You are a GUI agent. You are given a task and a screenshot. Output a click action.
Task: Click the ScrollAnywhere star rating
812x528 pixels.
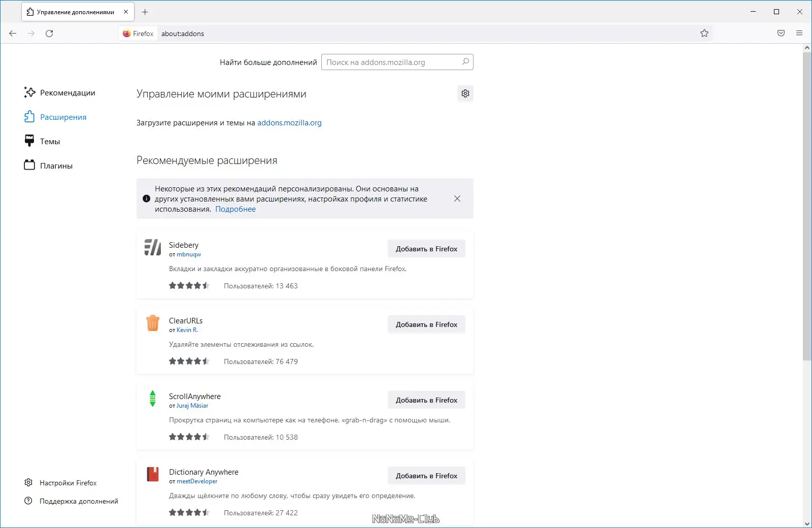(x=189, y=437)
